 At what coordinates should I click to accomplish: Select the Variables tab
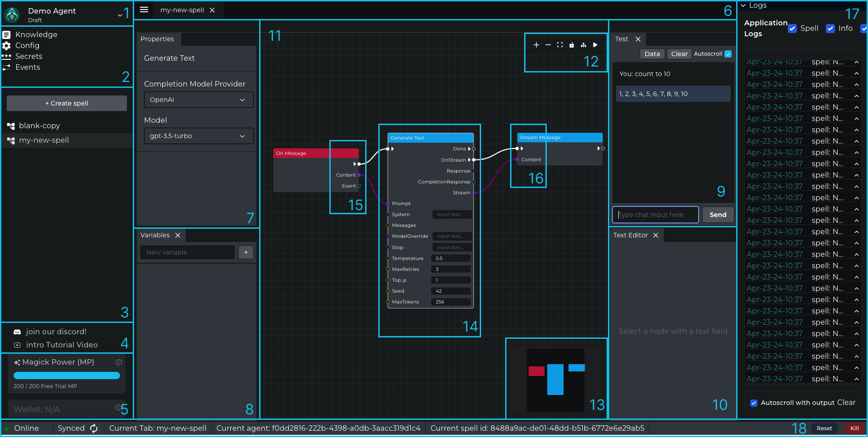(155, 236)
